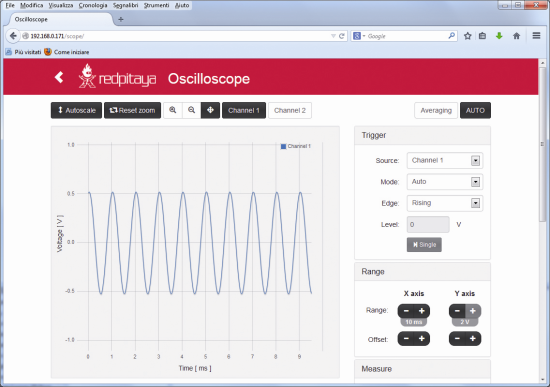Decrease the Y axis range

[x=457, y=311]
